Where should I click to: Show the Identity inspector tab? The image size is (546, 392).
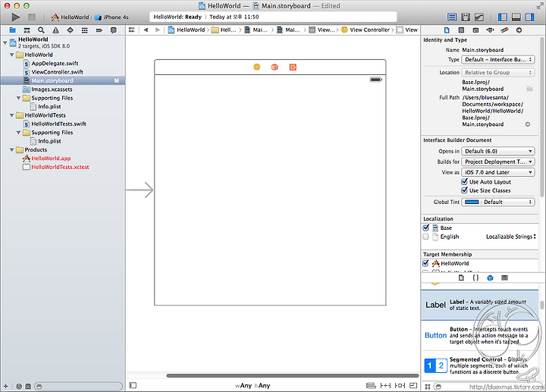click(475, 30)
